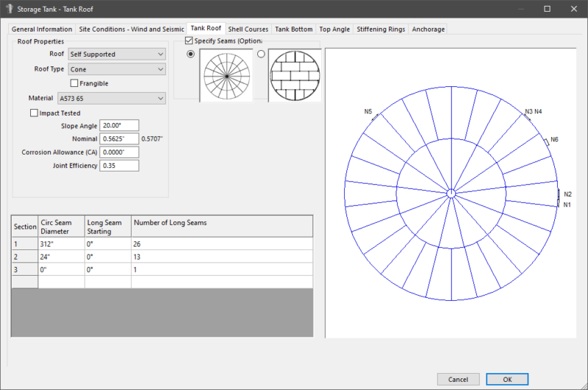
Task: Toggle the Frangible checkbox
Action: [74, 83]
